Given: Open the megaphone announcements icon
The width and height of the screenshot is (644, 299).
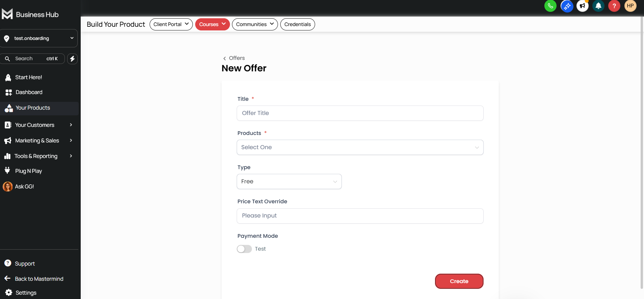Looking at the screenshot, I should pyautogui.click(x=582, y=6).
